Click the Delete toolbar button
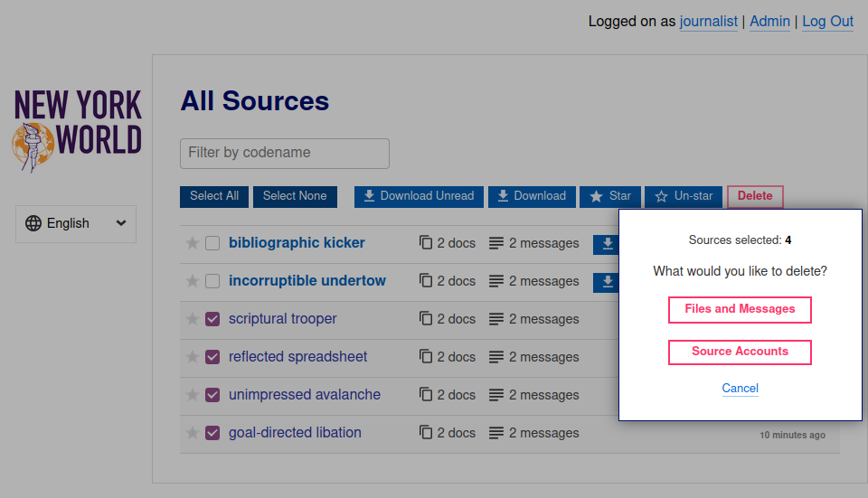868x498 pixels. pos(755,196)
